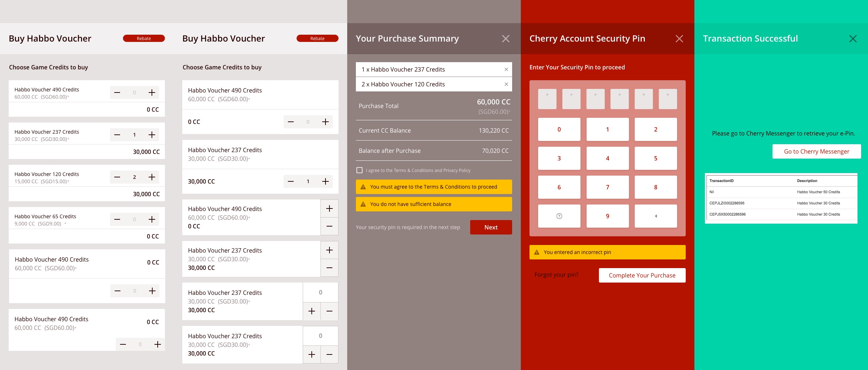Close the Transaction Successful panel
Viewport: 868px width, 370px height.
tap(853, 39)
